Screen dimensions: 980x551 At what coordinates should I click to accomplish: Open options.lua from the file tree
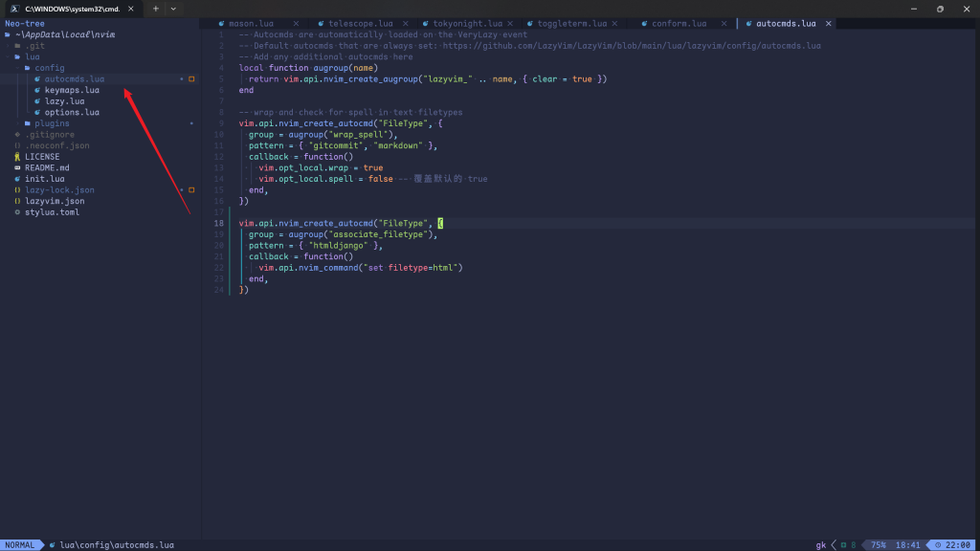tap(72, 113)
